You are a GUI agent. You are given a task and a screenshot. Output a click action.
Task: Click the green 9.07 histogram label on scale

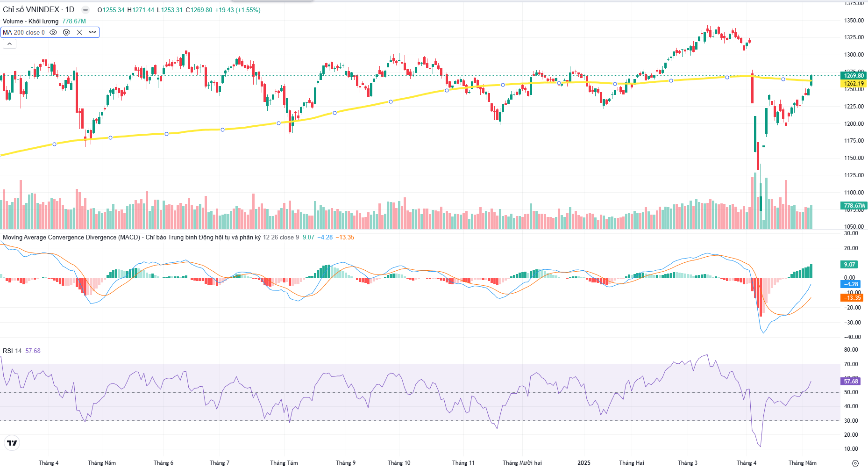pyautogui.click(x=850, y=264)
